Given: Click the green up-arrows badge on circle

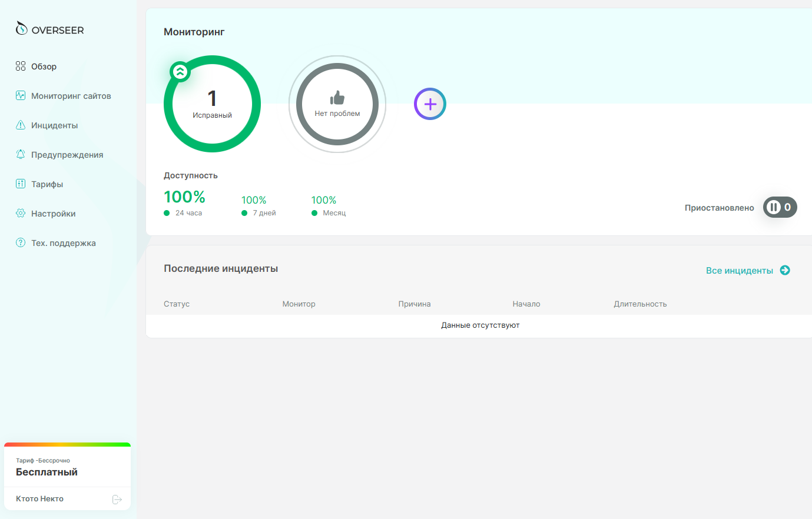Looking at the screenshot, I should [x=180, y=72].
